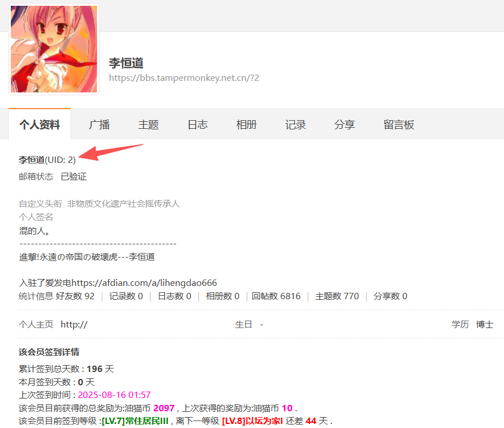The width and height of the screenshot is (504, 428).
Task: Open the 留言板 tab
Action: (399, 124)
